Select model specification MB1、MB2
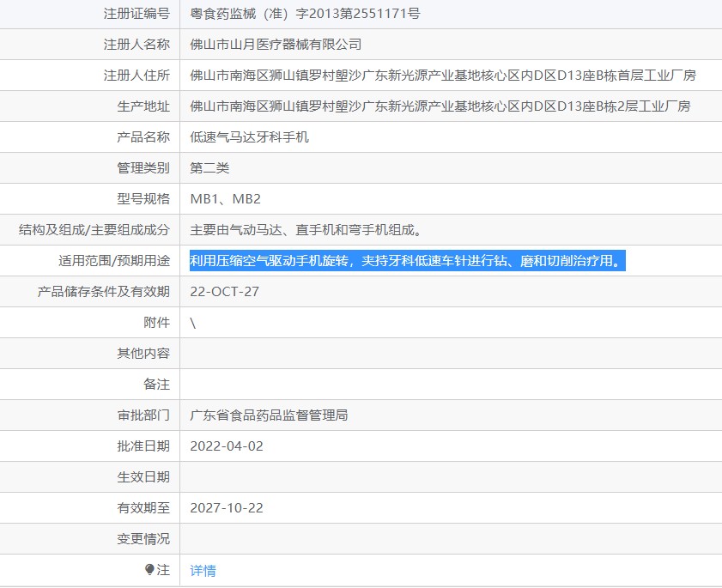Screen dimensions: 722x588 pyautogui.click(x=225, y=199)
